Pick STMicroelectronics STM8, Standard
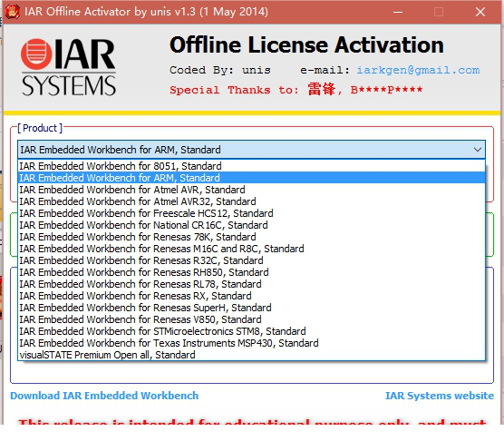 (x=251, y=331)
